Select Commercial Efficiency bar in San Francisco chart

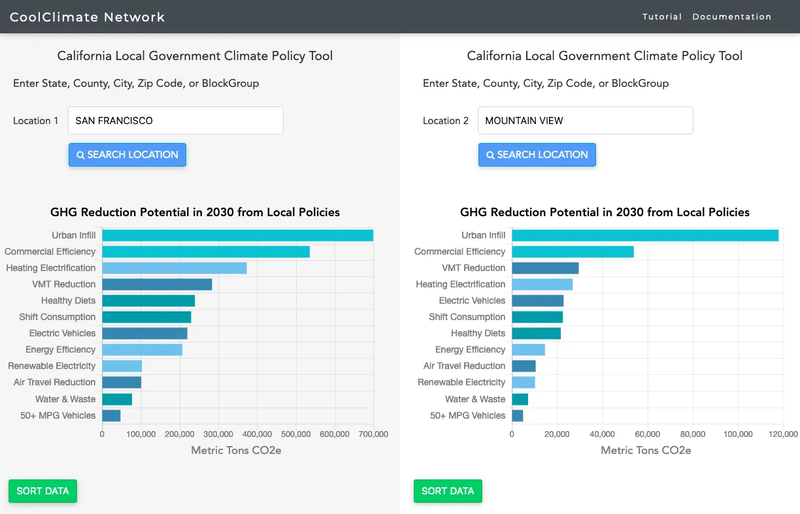[205, 252]
